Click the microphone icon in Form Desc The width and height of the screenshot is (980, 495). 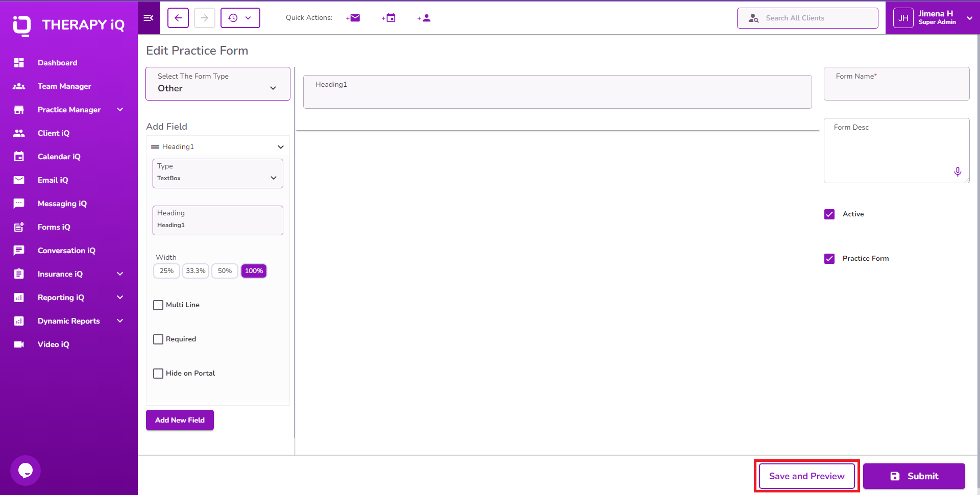pos(958,172)
